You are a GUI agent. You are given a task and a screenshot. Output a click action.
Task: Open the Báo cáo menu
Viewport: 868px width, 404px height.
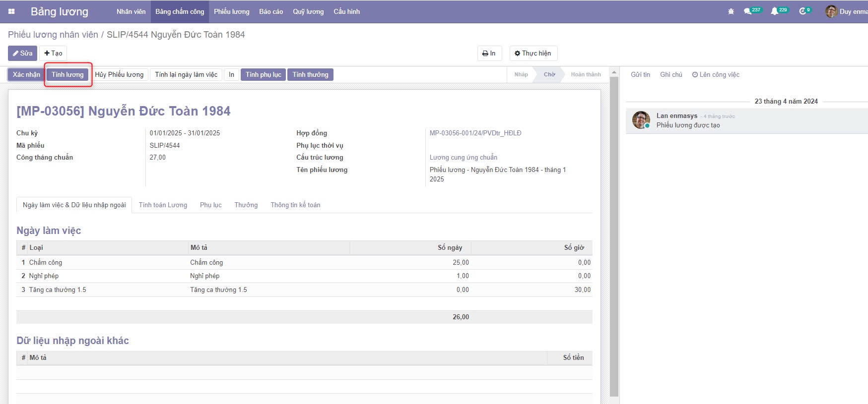pos(271,11)
